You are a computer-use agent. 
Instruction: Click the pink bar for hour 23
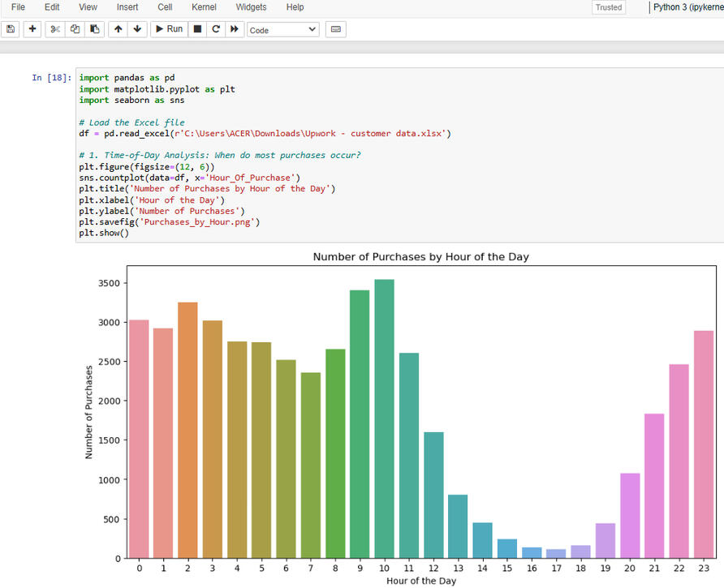coord(704,444)
